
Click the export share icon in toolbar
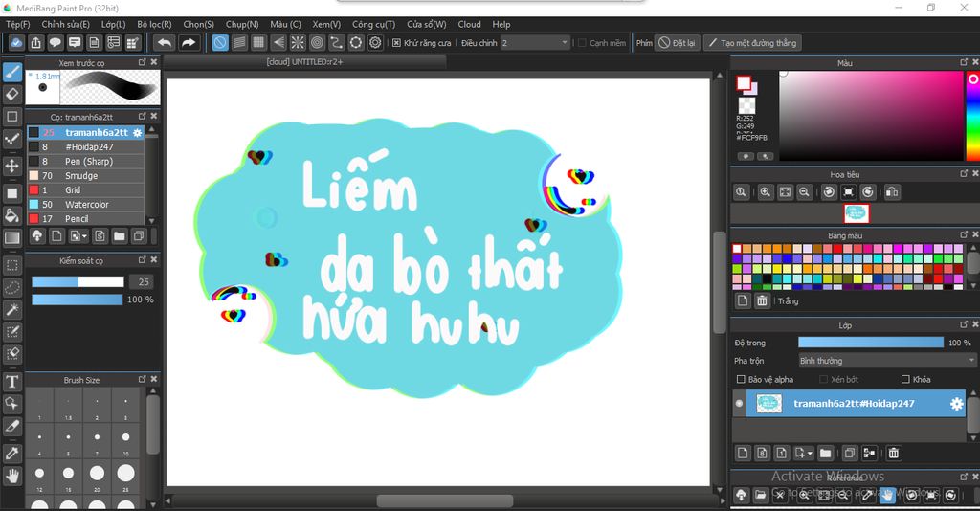[x=35, y=42]
